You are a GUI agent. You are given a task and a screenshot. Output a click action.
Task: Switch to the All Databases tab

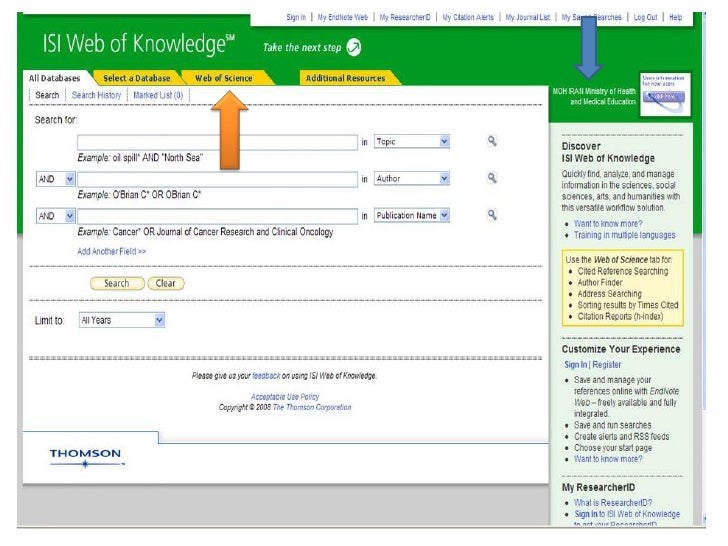(x=54, y=78)
